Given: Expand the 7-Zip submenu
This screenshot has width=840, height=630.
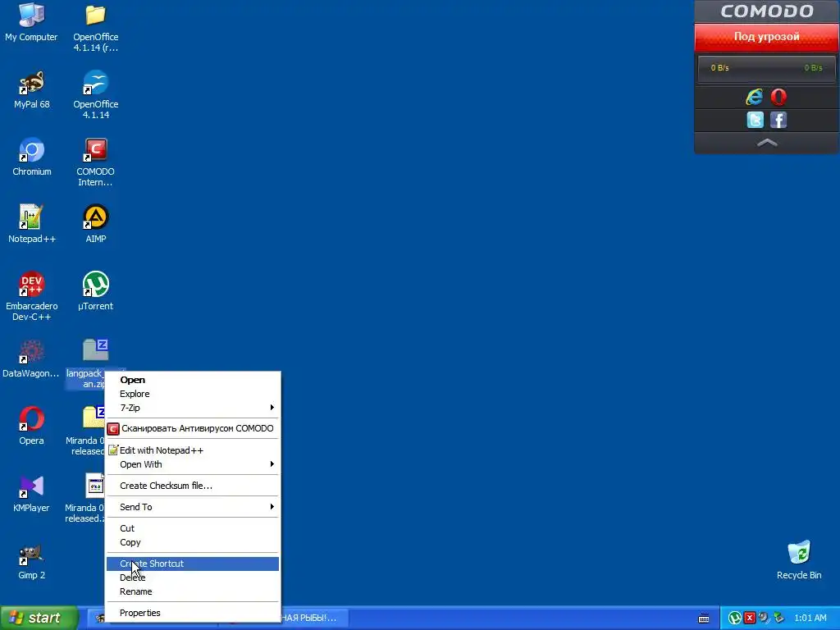Looking at the screenshot, I should tap(192, 408).
